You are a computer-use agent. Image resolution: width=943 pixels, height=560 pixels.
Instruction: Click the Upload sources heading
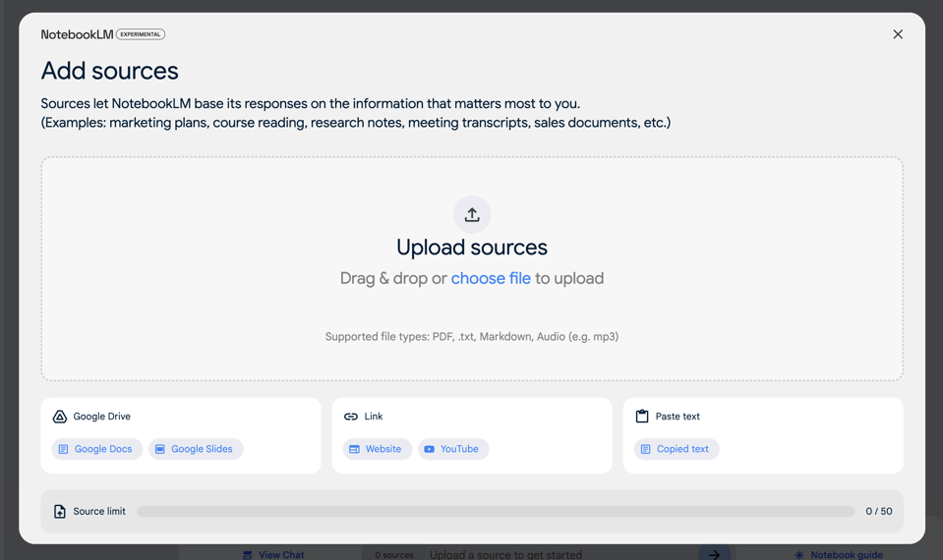(472, 247)
